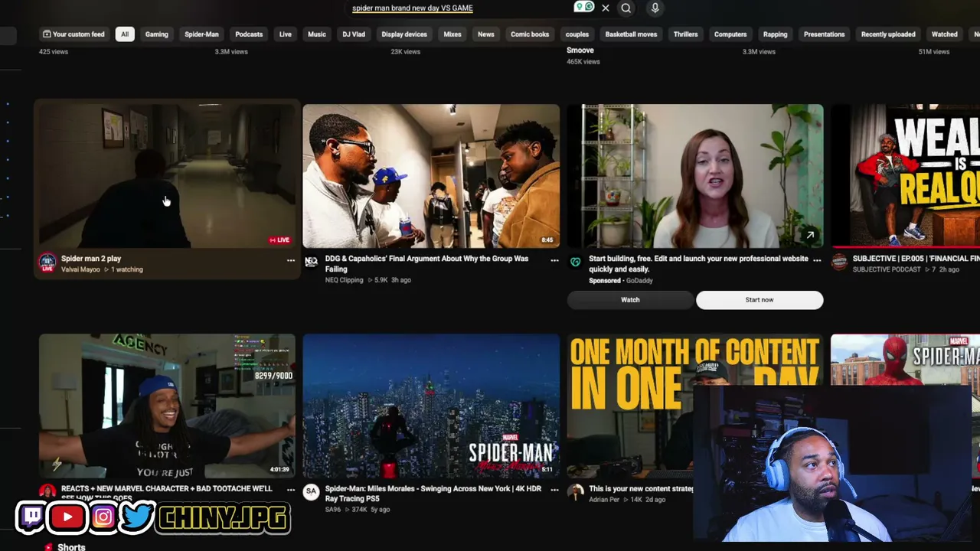Go to the Valvai Mayoo channel name
This screenshot has height=551, width=980.
80,269
